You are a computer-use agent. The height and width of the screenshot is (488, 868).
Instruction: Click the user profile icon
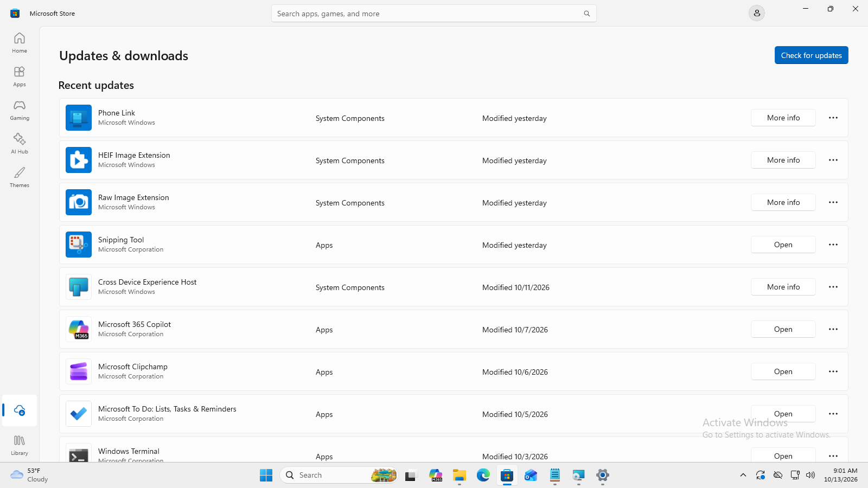(757, 13)
